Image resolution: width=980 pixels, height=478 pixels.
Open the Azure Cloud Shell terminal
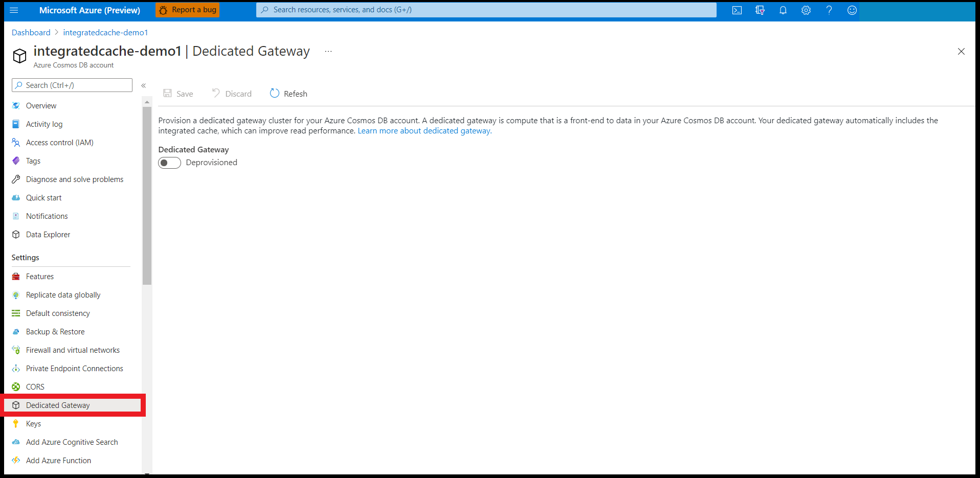point(737,10)
